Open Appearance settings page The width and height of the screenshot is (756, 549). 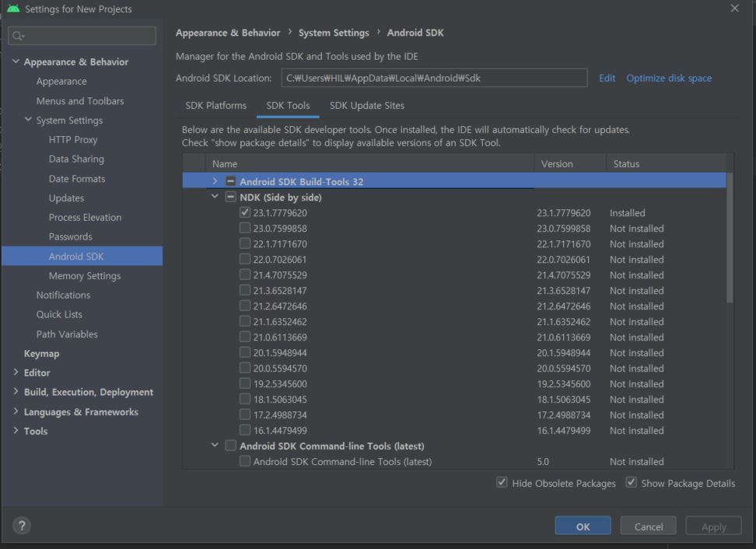click(61, 82)
